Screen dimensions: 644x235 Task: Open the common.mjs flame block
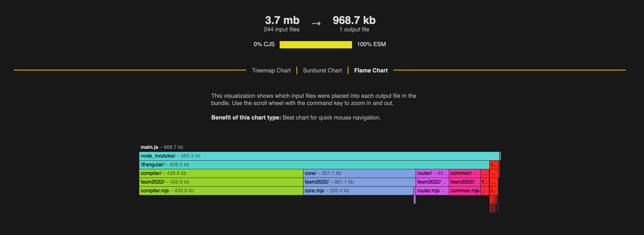(465, 191)
